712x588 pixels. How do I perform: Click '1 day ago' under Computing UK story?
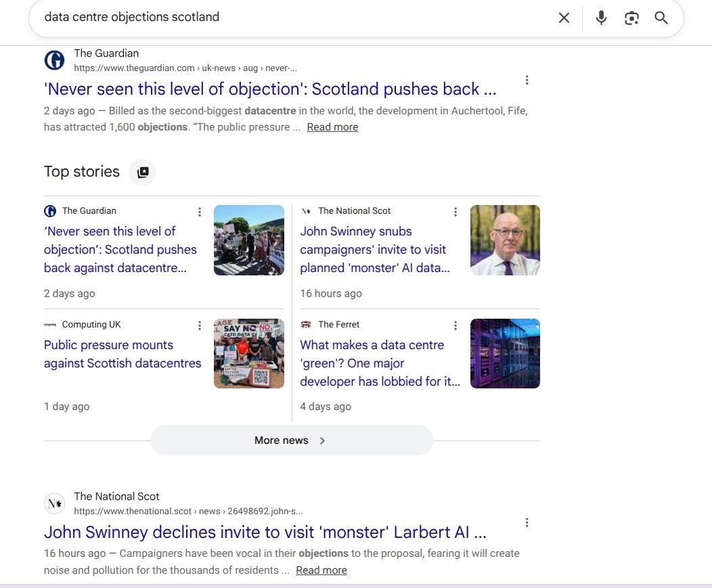tap(67, 407)
